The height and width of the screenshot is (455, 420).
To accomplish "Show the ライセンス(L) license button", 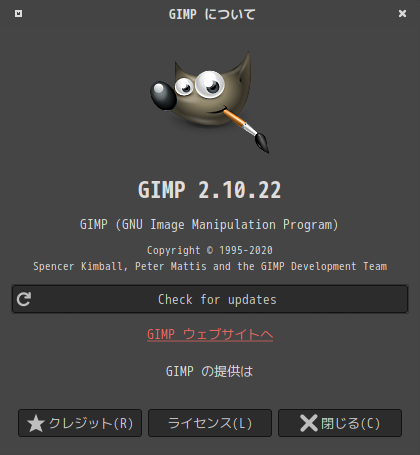I will point(210,423).
